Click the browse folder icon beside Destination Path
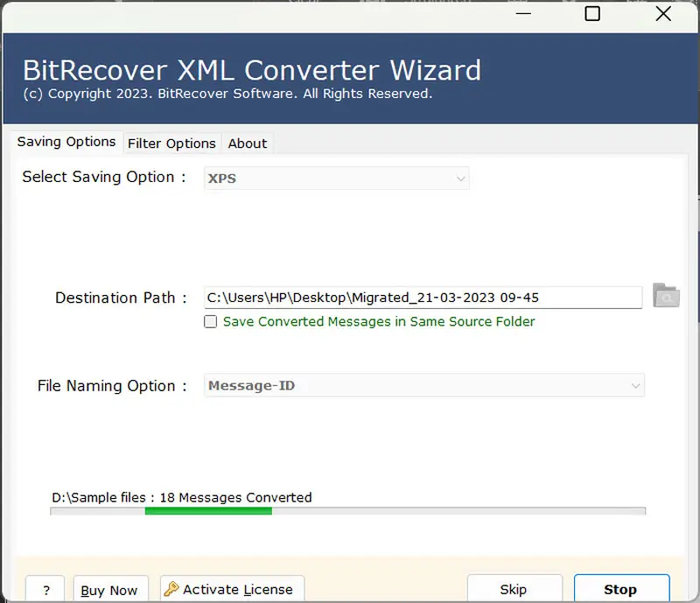Viewport: 700px width, 603px height. point(666,297)
